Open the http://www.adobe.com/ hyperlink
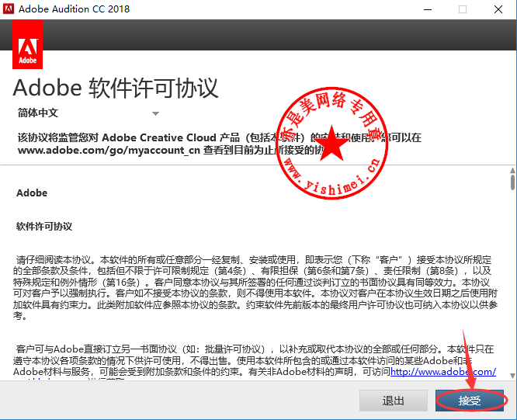Viewport: 517px width, 420px height. click(x=443, y=372)
